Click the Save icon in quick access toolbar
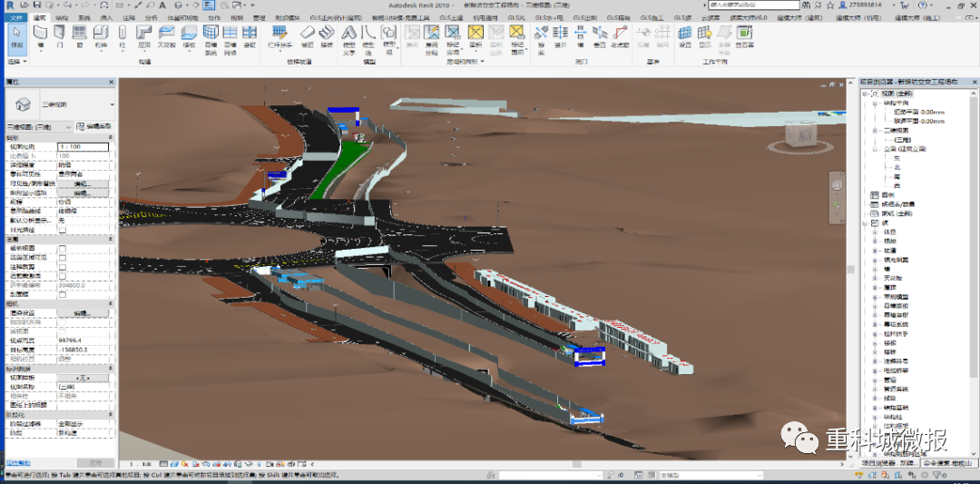The height and width of the screenshot is (484, 980). [39, 5]
